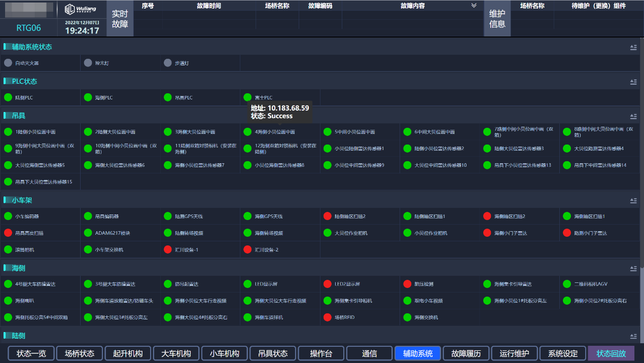Click the green dot for 二维码相机AGV

point(567,284)
